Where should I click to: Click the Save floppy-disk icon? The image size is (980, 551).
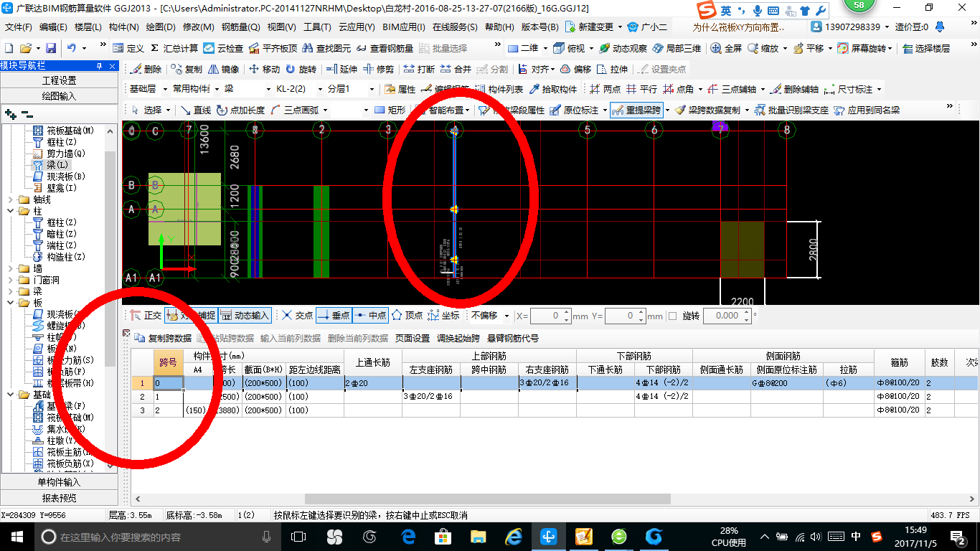pyautogui.click(x=51, y=48)
